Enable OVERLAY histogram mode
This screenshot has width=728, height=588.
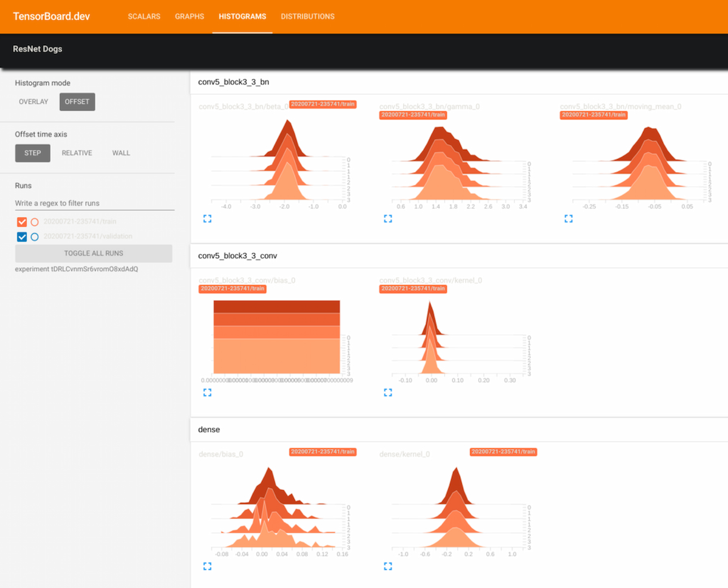tap(33, 101)
